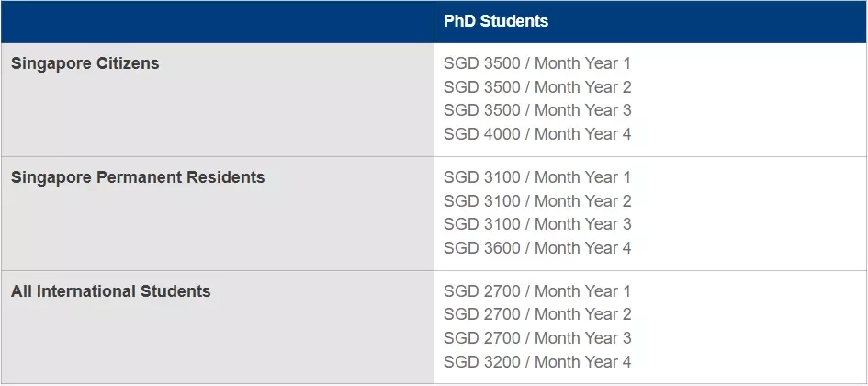Click SGD 2700 / Month Year 3 text
Viewport: 868px width, 386px height.
(537, 338)
